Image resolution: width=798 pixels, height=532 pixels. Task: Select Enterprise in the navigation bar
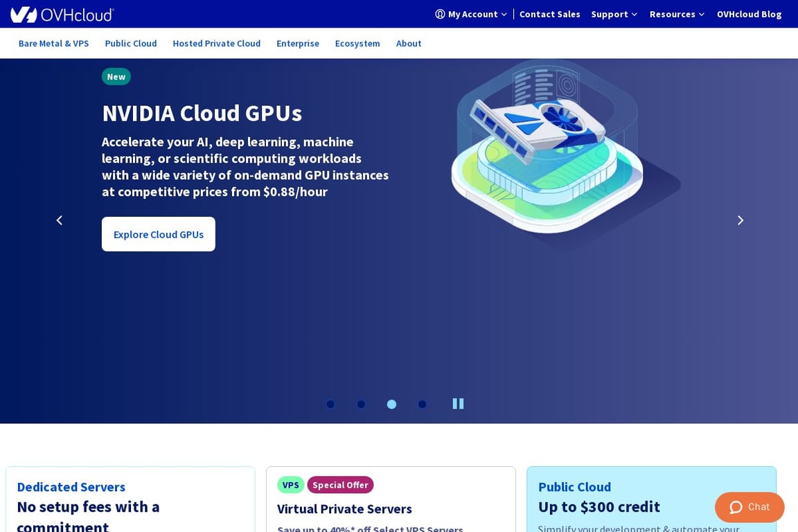click(x=298, y=43)
